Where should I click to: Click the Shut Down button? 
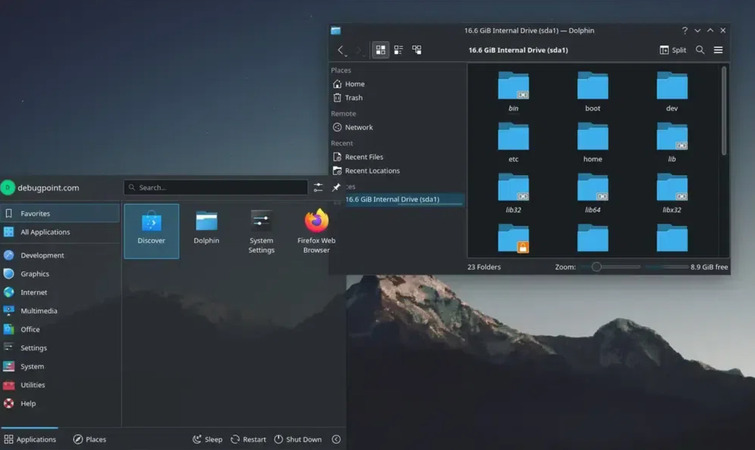[298, 439]
